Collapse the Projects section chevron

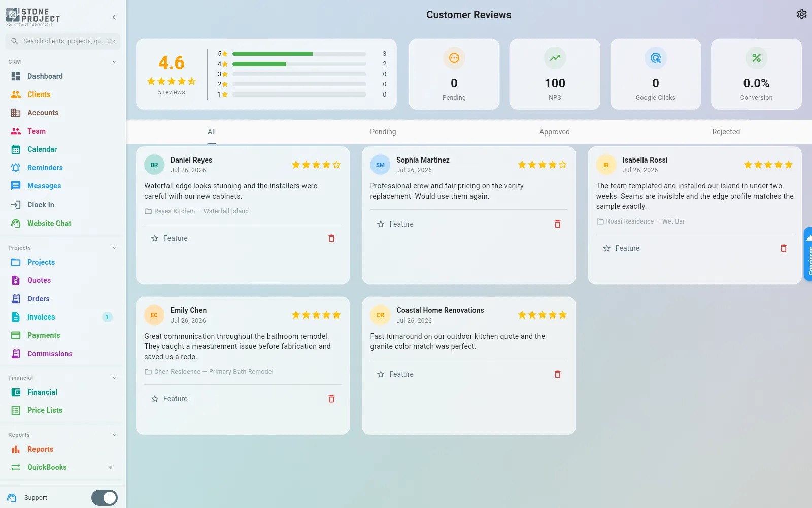115,248
